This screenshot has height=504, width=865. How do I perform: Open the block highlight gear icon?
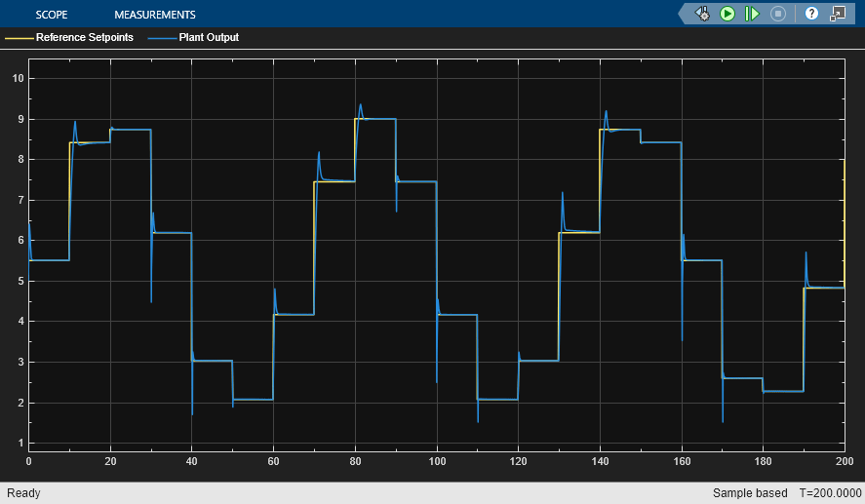[x=702, y=14]
